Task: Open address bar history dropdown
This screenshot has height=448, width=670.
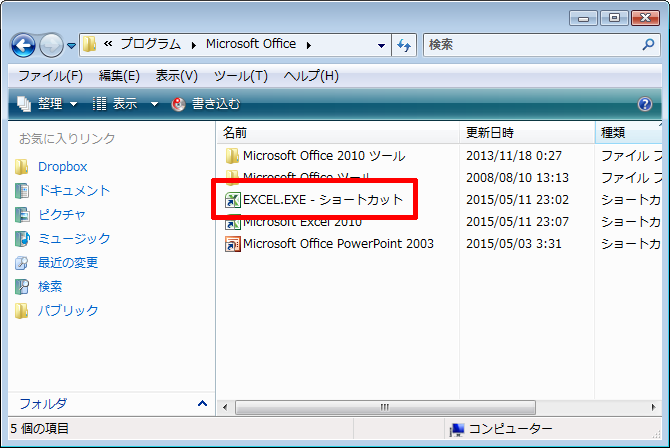Action: coord(381,45)
